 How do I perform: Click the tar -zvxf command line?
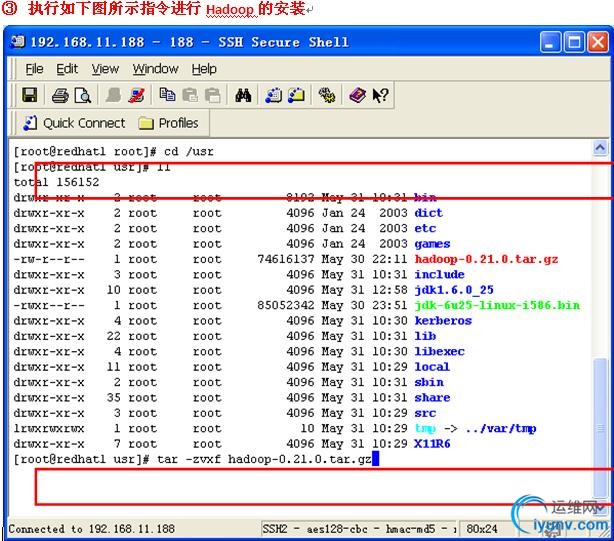coord(264,459)
